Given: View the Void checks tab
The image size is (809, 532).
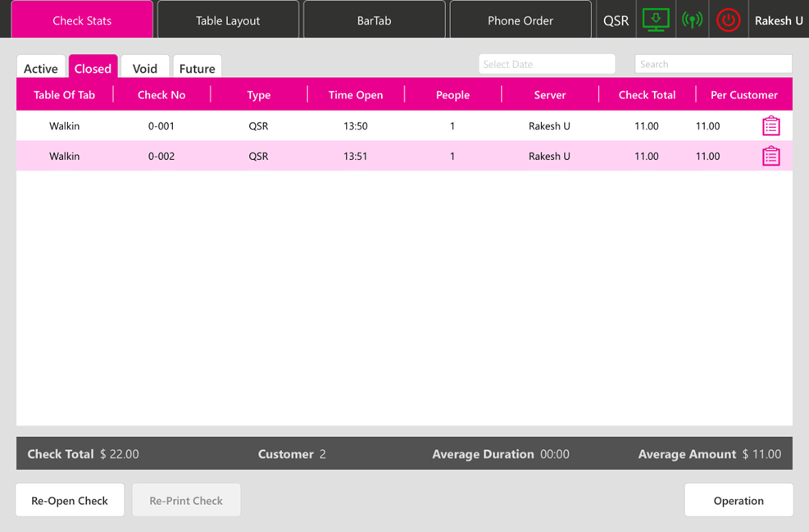Looking at the screenshot, I should click(x=145, y=68).
